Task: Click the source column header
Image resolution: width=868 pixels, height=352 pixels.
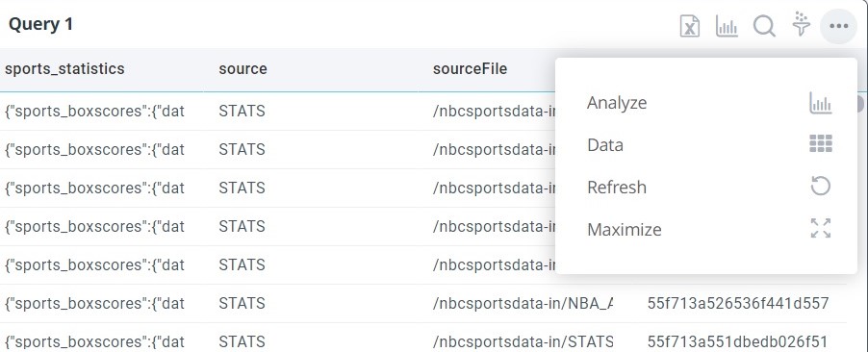Action: click(243, 68)
